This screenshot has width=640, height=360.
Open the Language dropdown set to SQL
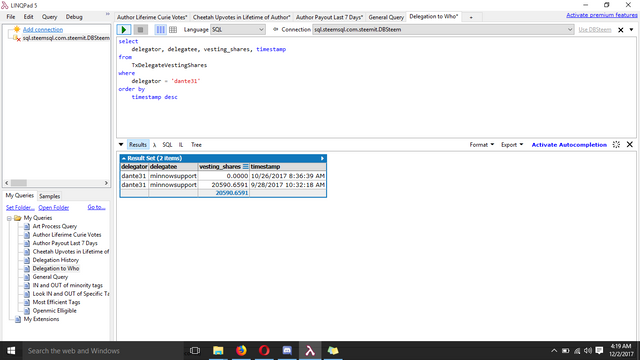coord(238,30)
